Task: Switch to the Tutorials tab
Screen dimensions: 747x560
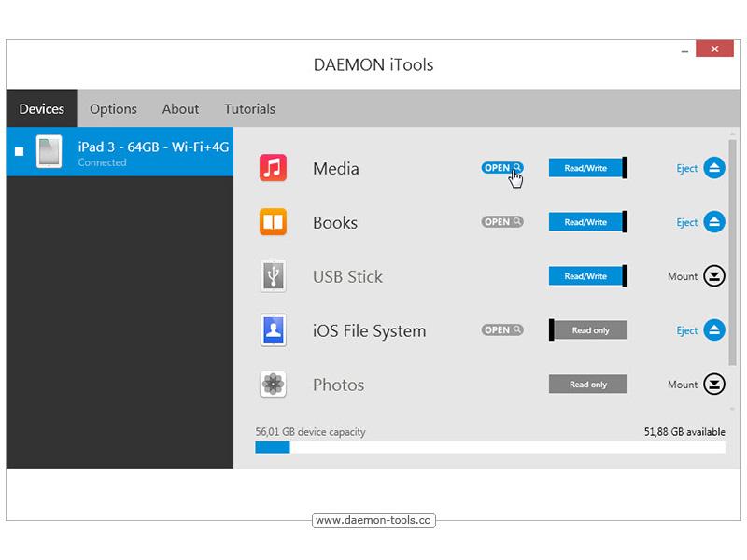Action: pos(249,108)
